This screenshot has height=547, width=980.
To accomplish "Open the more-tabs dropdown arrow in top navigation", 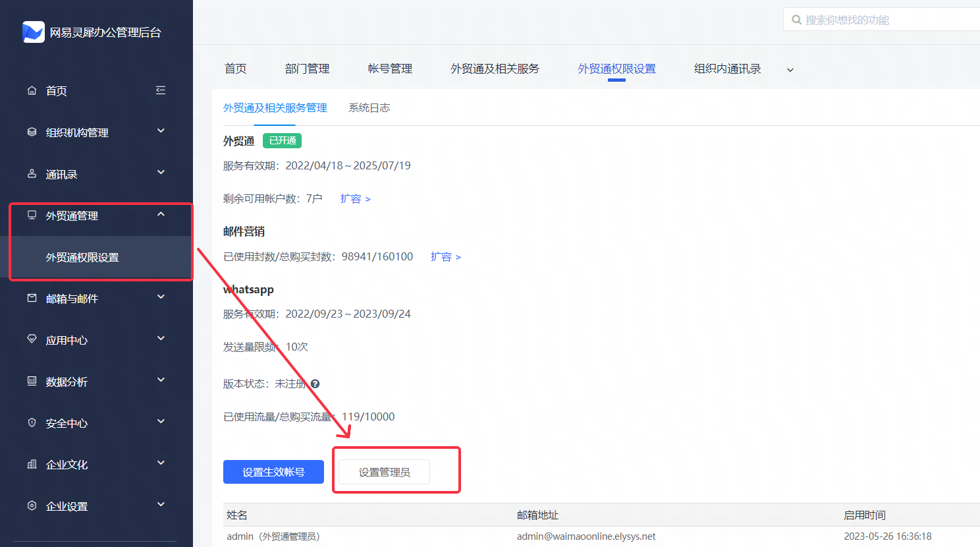I will 790,70.
